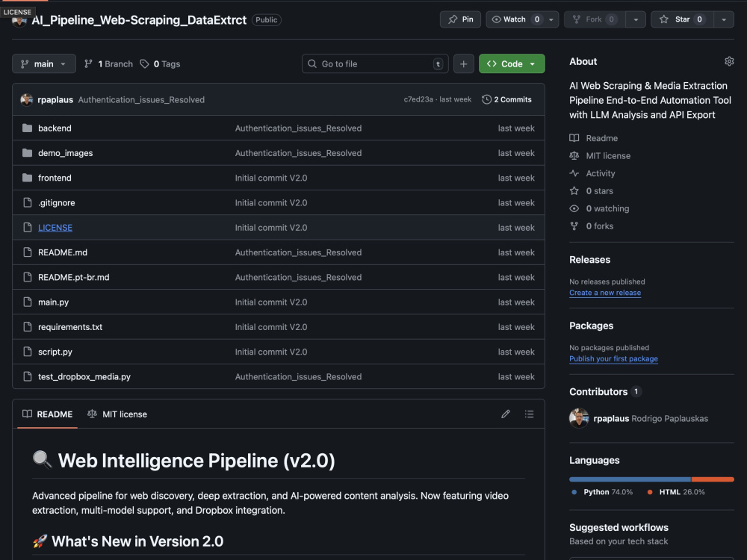747x560 pixels.
Task: Click the Pin repository button
Action: pos(460,19)
